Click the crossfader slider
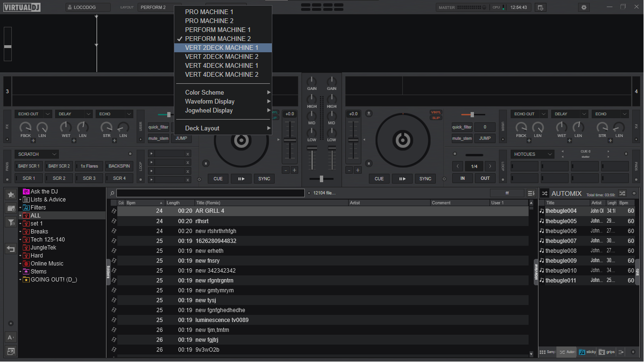644x362 pixels. 321,179
